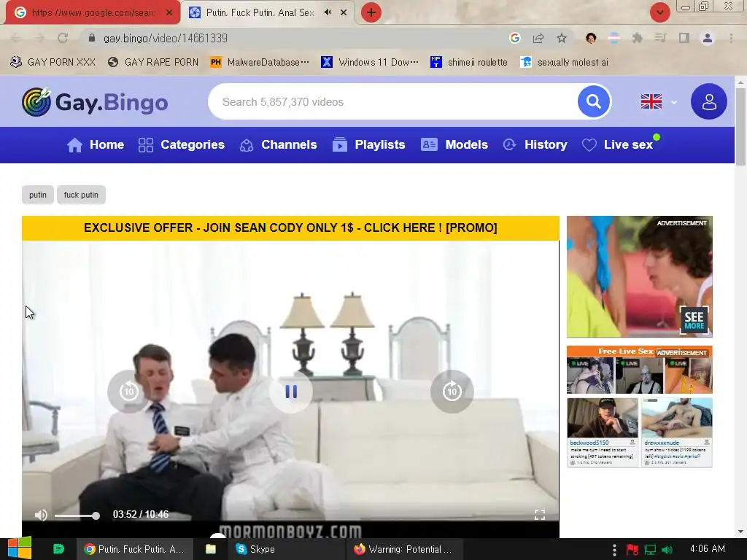Click the blue magnifier search button
This screenshot has width=747, height=560.
pos(594,101)
